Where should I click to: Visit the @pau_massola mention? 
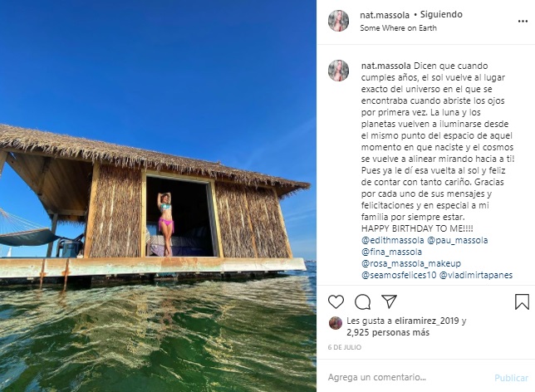[457, 240]
